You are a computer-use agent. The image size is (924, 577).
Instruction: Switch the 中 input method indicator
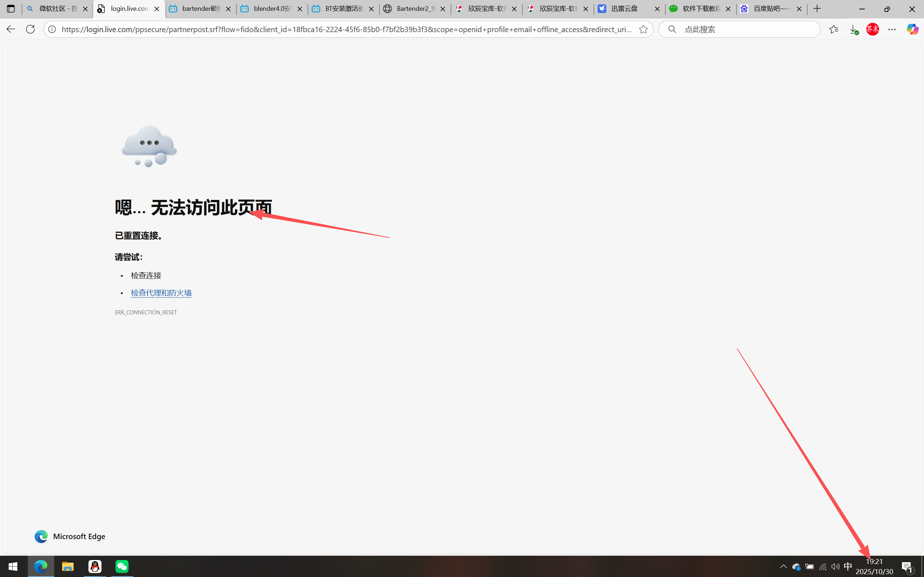pos(848,566)
